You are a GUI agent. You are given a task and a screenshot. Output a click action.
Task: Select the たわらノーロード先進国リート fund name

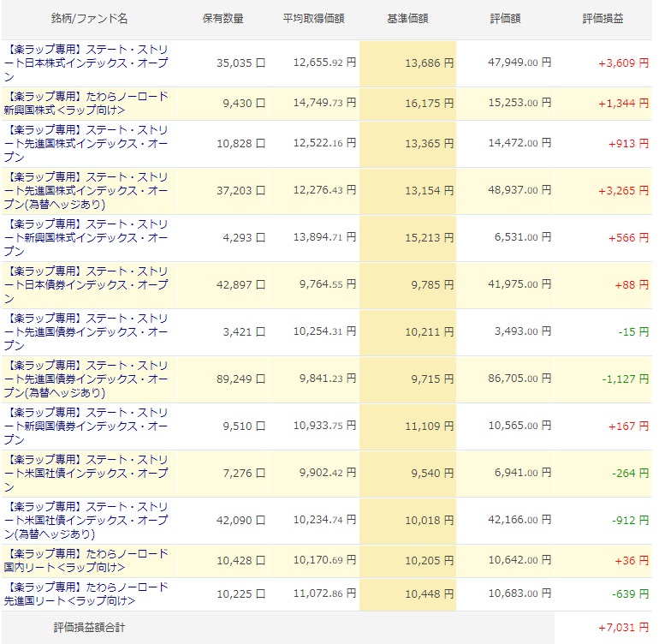coord(86,594)
